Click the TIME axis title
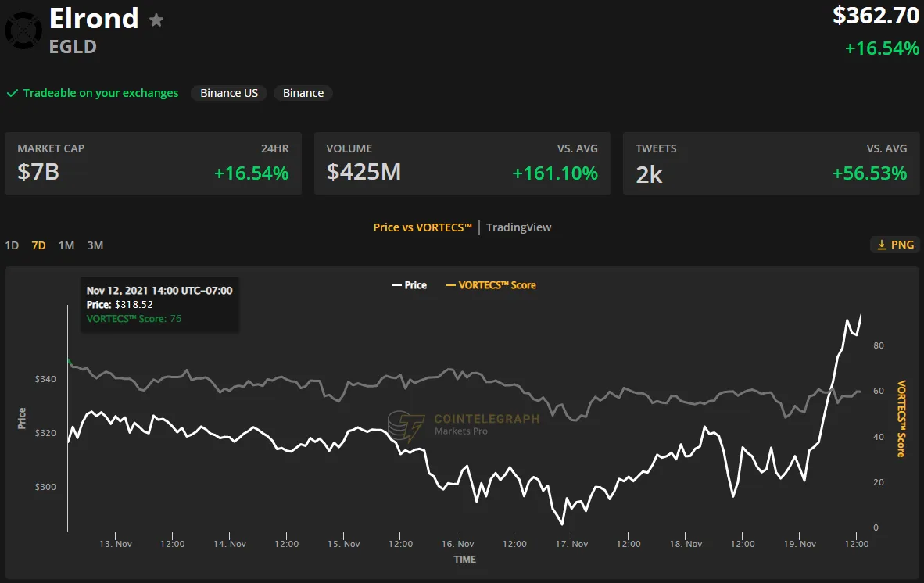The image size is (924, 583). [464, 560]
